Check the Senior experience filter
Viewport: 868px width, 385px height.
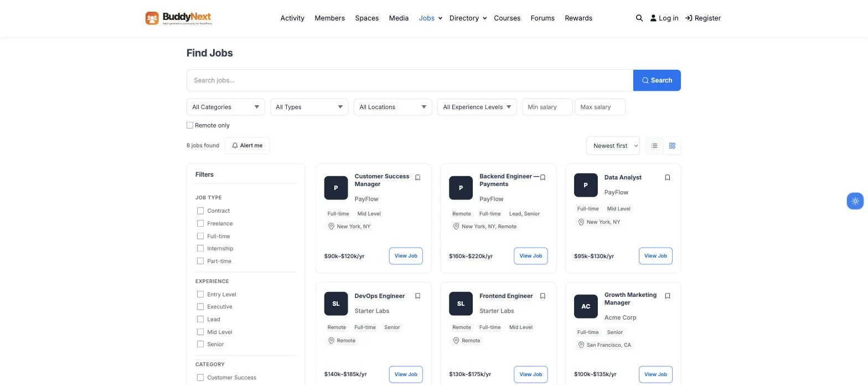[200, 344]
